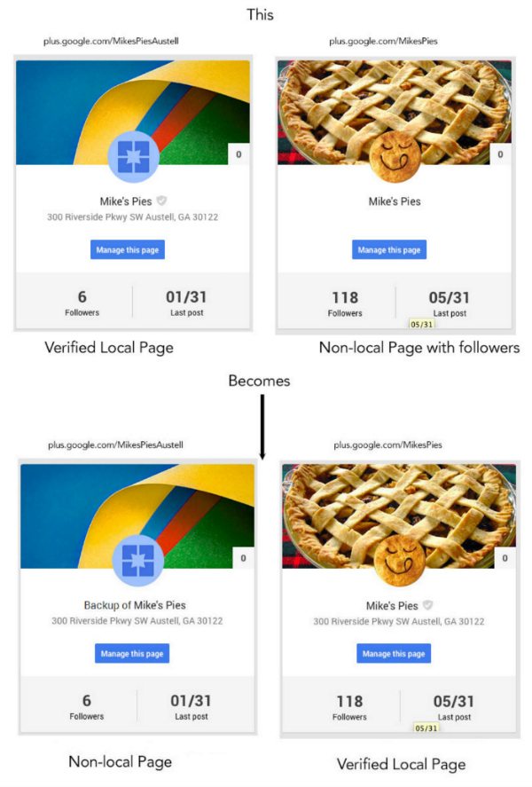The width and height of the screenshot is (532, 787).
Task: Click Manage this page on the top-left card
Action: coord(128,249)
